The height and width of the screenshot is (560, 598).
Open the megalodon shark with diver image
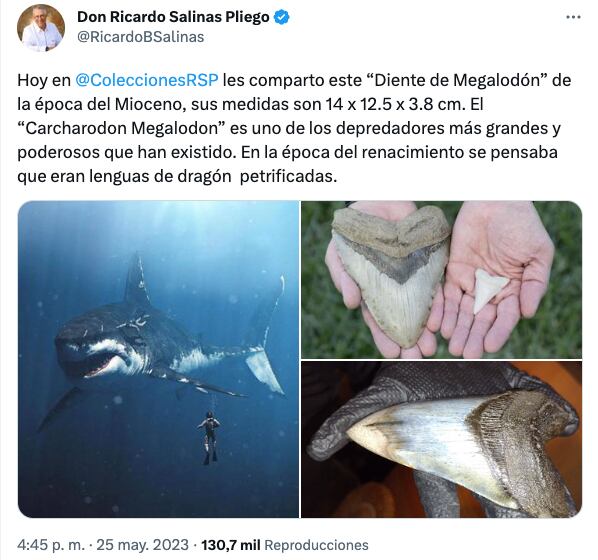[x=159, y=359]
